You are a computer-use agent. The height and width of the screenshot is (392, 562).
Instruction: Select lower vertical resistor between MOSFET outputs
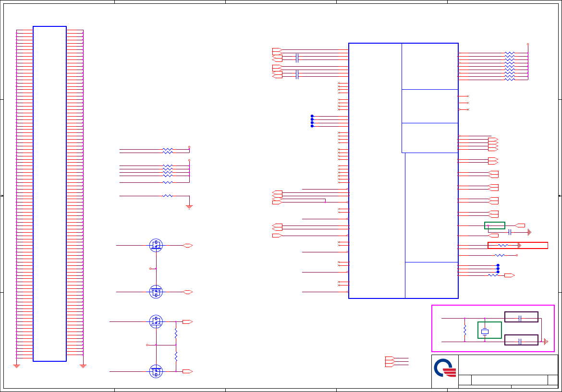pyautogui.click(x=176, y=356)
